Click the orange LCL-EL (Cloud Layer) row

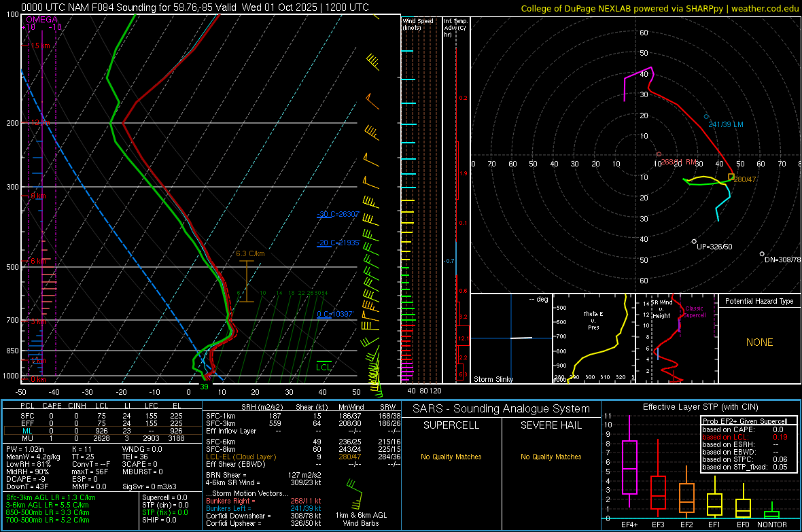pos(303,457)
